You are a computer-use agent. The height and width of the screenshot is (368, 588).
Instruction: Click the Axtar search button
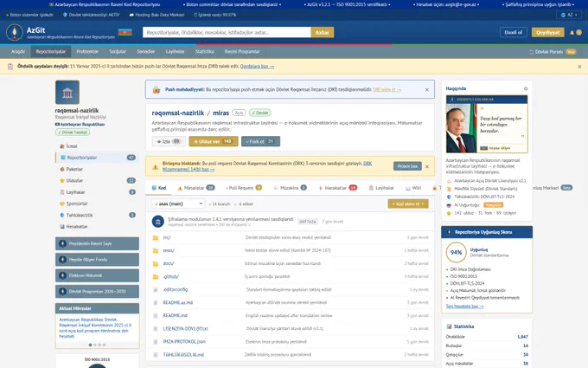click(323, 32)
